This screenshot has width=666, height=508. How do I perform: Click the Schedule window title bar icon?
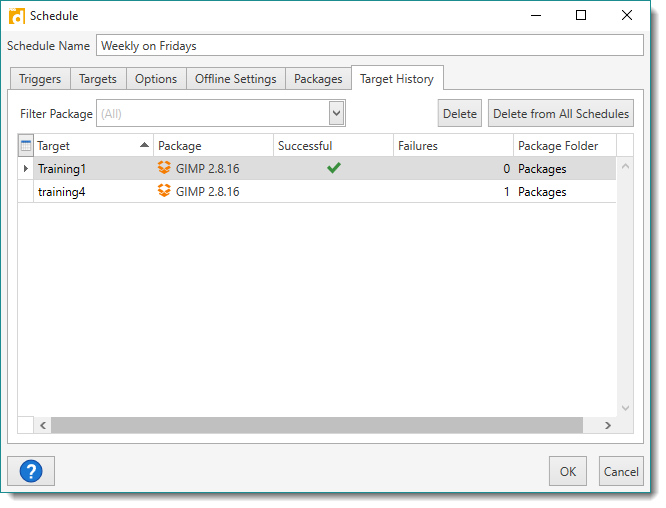(x=16, y=16)
